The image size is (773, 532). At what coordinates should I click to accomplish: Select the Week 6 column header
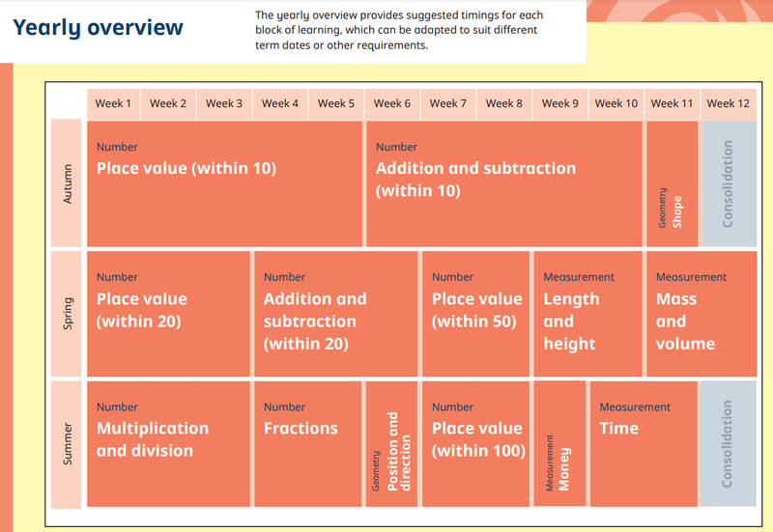[x=392, y=103]
